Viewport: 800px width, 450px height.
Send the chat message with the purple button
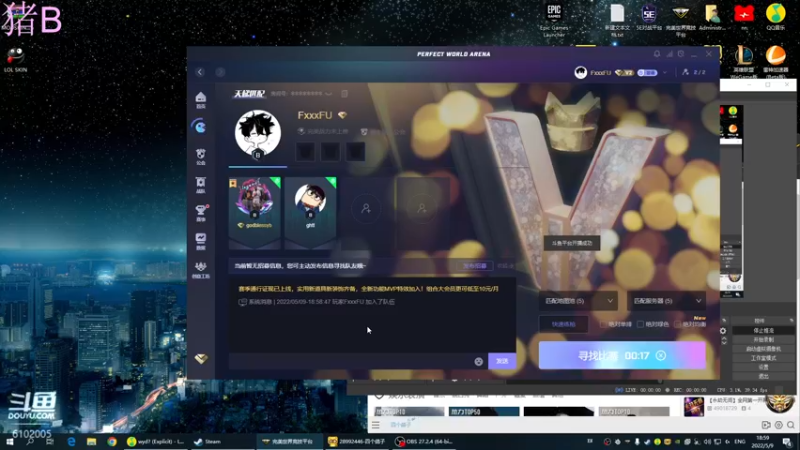[x=502, y=361]
